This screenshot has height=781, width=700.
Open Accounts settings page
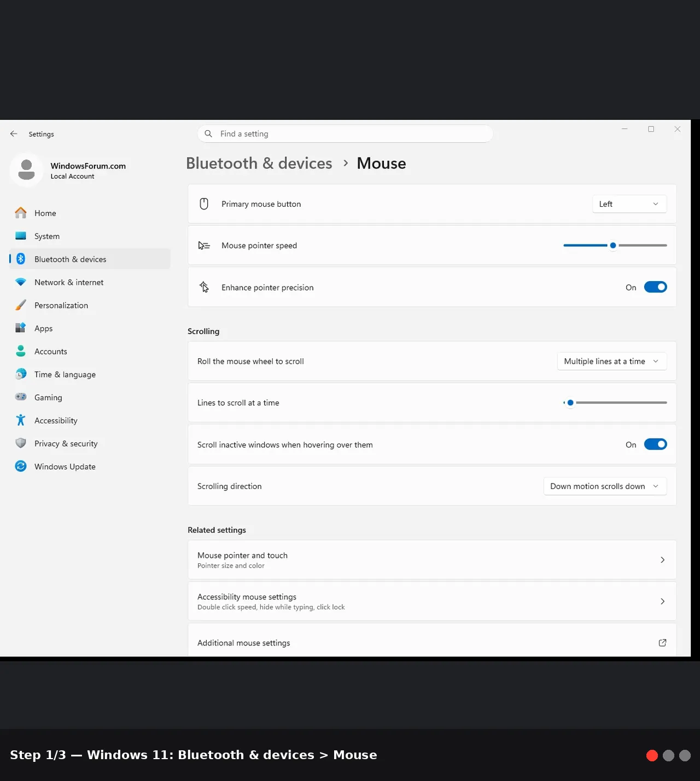[90, 351]
